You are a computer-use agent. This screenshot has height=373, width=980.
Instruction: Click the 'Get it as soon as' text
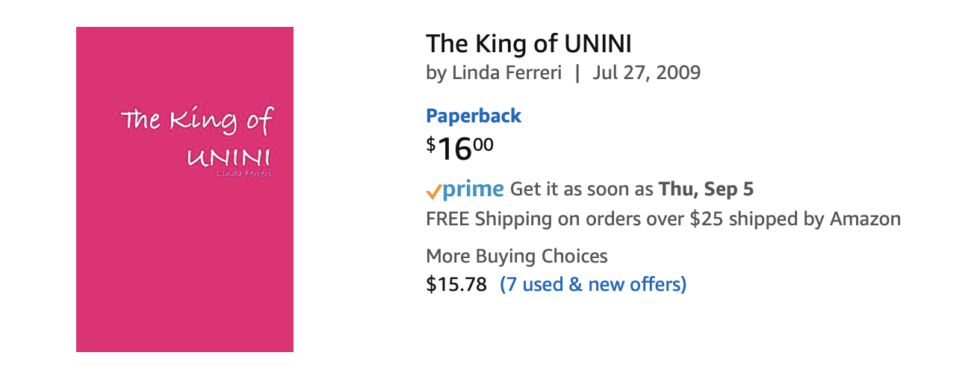[582, 189]
